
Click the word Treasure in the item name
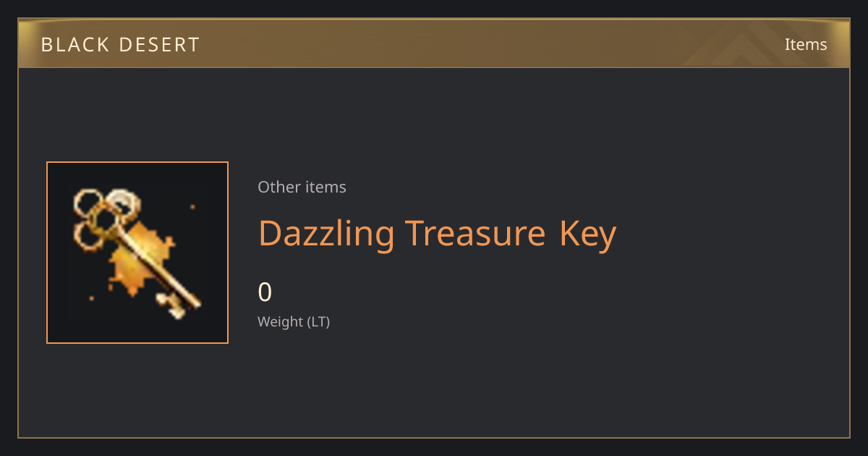point(475,233)
